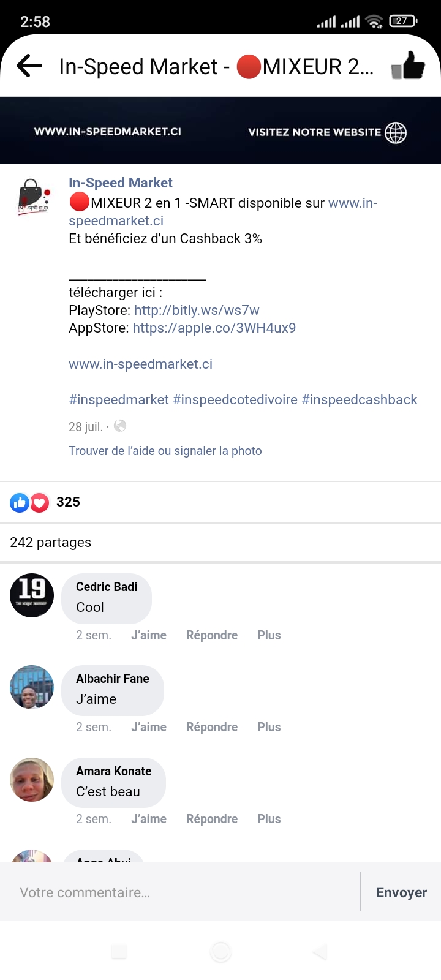Open the globe icon beside Visitez Notre Website
Image resolution: width=441 pixels, height=980 pixels.
point(396,132)
